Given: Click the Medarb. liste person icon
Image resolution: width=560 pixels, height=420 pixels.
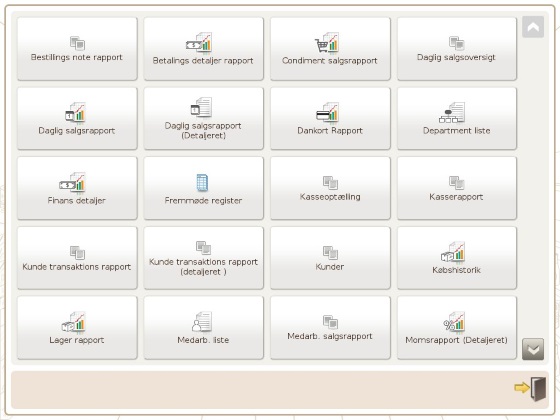Looking at the screenshot, I should tap(202, 321).
